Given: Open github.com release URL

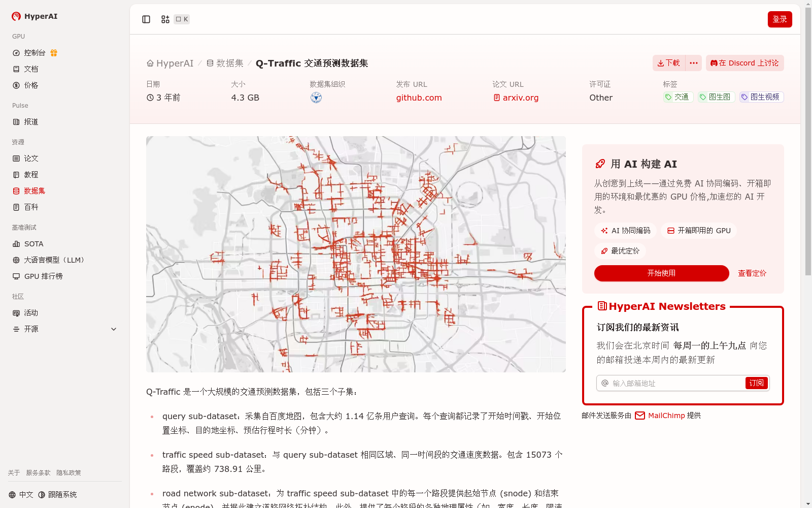Looking at the screenshot, I should 419,98.
